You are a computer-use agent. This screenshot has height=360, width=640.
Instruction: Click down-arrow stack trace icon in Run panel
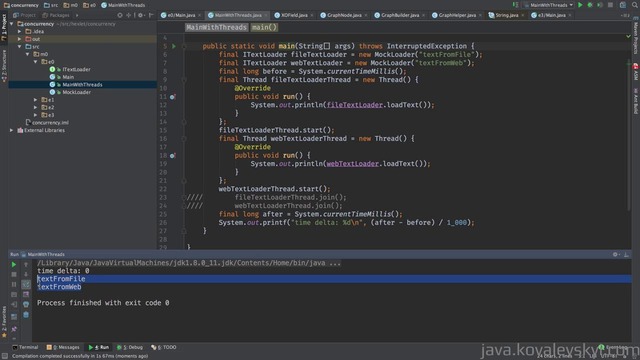tap(26, 274)
